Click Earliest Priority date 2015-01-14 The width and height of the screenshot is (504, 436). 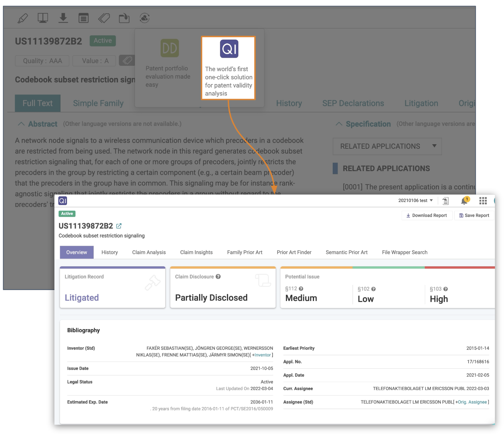click(x=478, y=348)
